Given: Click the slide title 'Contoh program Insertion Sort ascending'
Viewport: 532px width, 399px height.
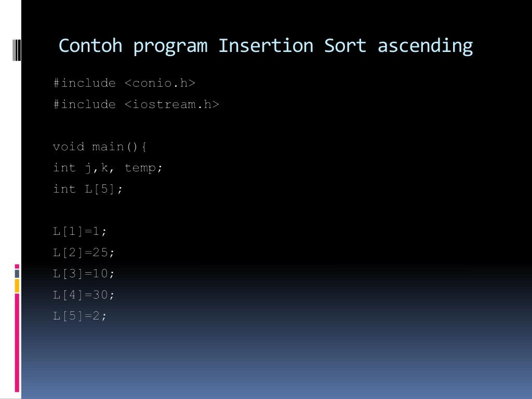Looking at the screenshot, I should click(265, 46).
